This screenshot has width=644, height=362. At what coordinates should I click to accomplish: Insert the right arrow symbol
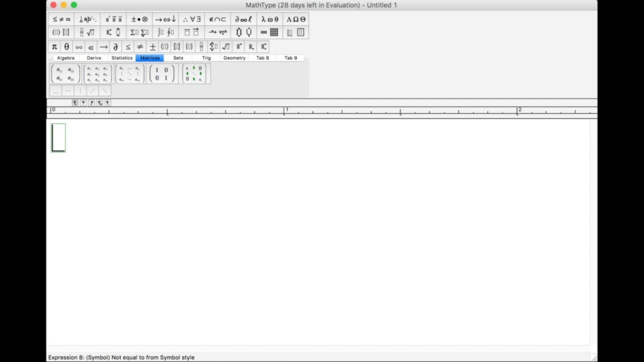point(103,47)
